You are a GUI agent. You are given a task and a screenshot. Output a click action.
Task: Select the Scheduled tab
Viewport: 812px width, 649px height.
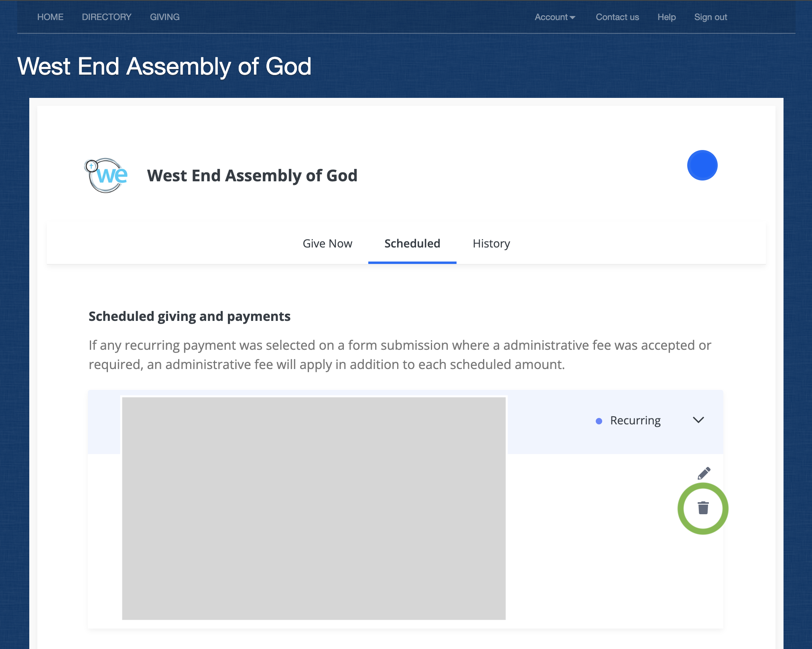(412, 243)
